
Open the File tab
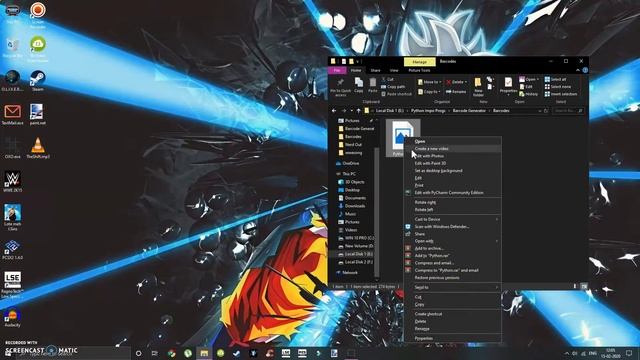(337, 70)
